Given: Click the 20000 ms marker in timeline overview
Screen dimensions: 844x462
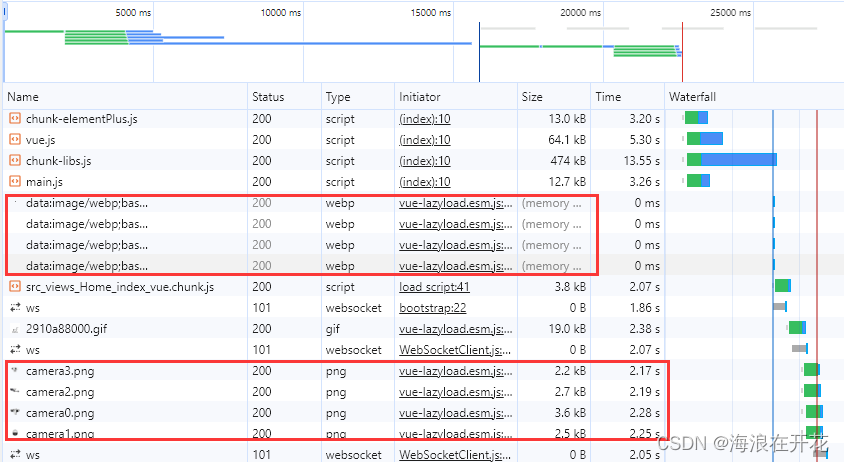Looking at the screenshot, I should 580,12.
